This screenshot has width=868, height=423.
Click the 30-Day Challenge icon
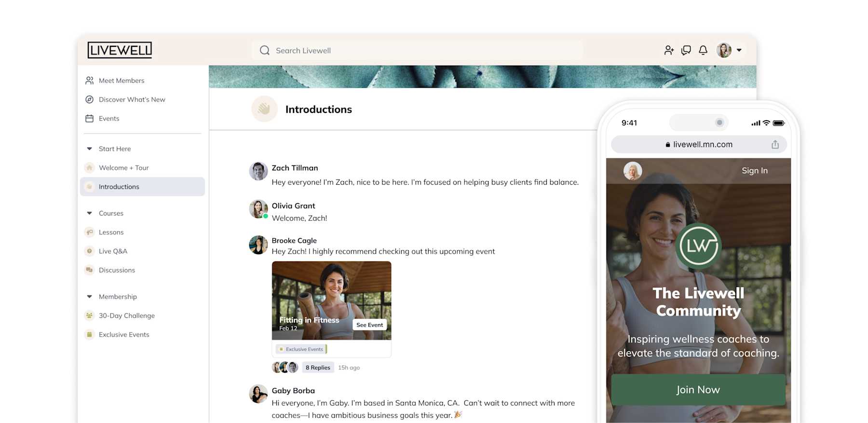pos(89,315)
